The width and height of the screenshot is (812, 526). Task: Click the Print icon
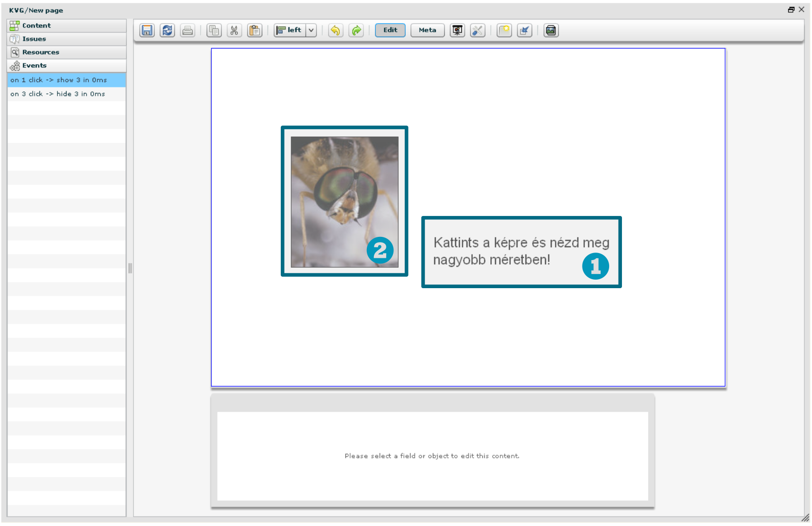(188, 30)
